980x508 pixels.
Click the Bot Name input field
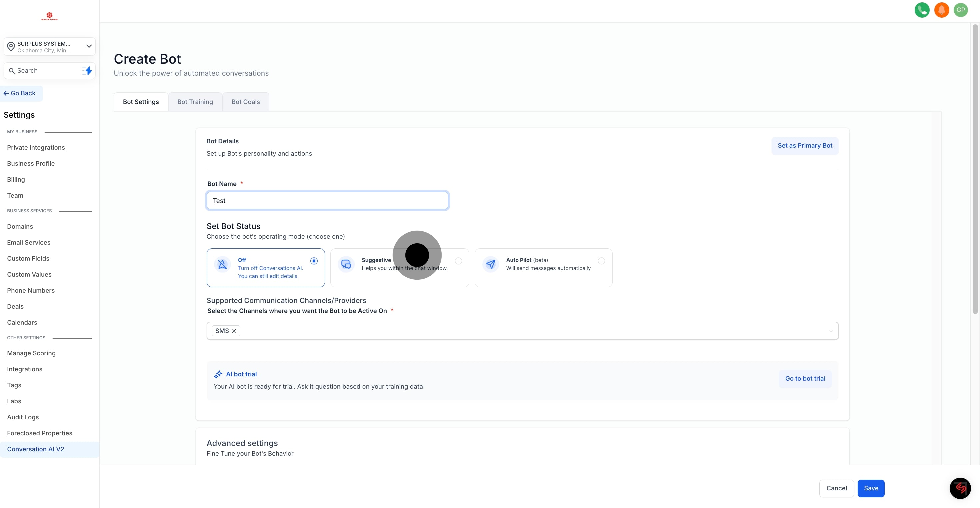point(327,201)
